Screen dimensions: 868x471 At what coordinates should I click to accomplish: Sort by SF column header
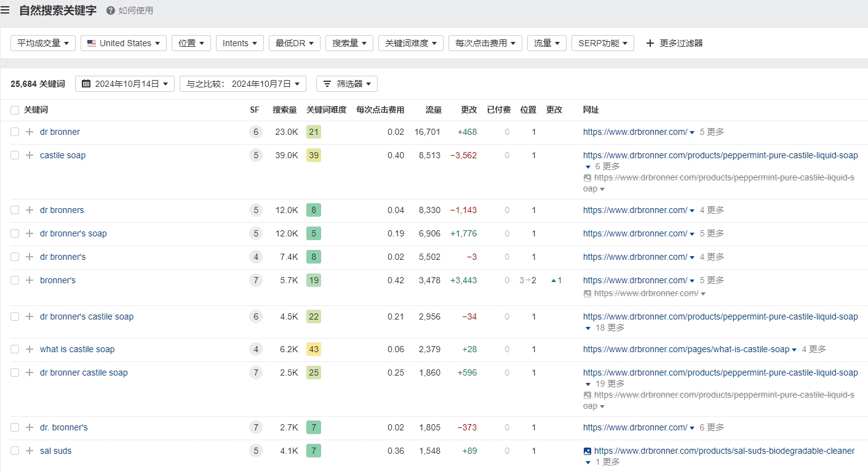tap(255, 110)
